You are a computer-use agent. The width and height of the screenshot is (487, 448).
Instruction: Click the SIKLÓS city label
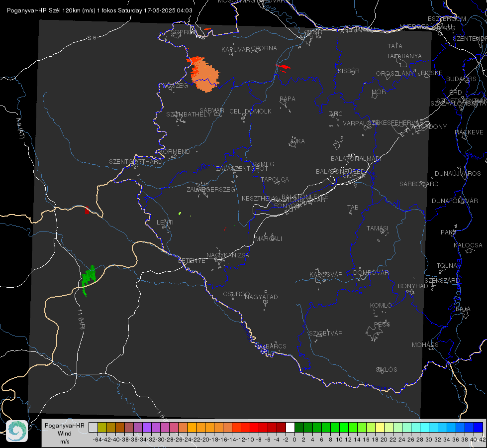pos(387,370)
